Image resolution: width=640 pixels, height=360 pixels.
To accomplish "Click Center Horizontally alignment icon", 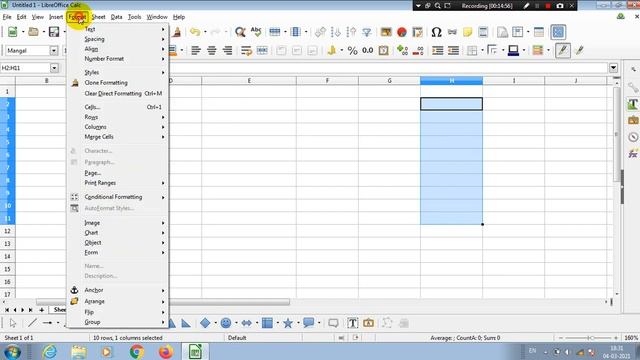I will (211, 50).
